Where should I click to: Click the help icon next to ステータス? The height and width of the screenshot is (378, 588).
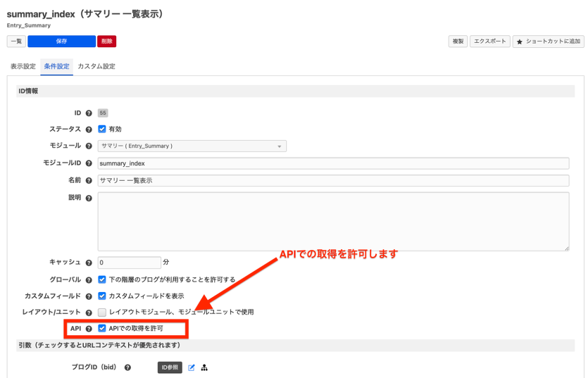coord(89,130)
